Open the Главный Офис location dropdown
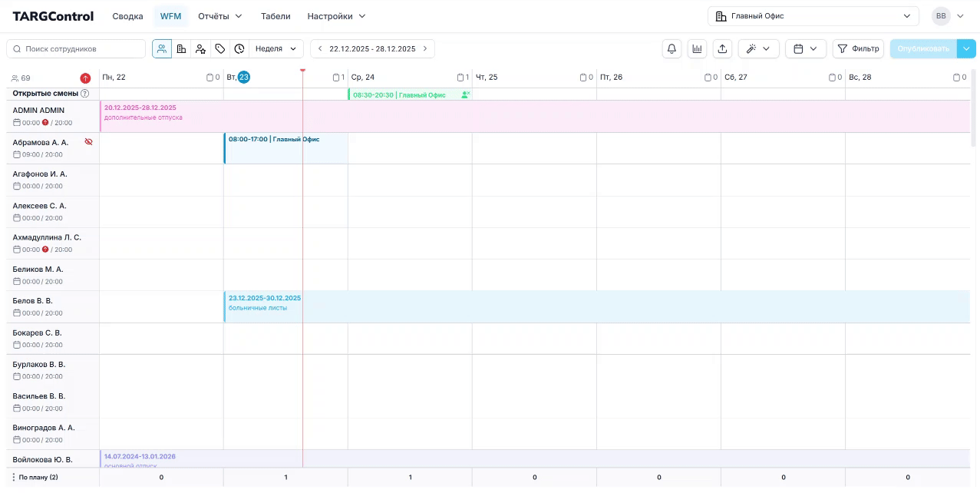980x493 pixels. coord(813,16)
